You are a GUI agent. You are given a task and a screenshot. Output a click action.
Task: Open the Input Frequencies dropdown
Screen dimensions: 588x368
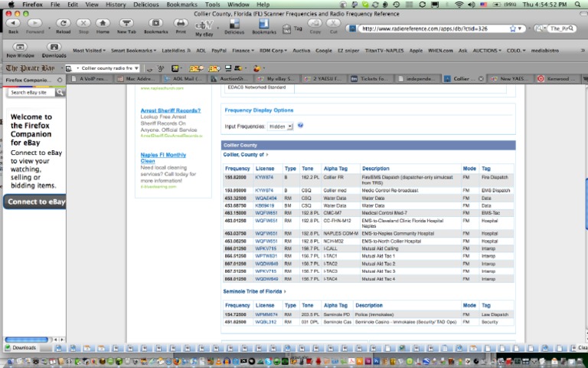coord(280,126)
